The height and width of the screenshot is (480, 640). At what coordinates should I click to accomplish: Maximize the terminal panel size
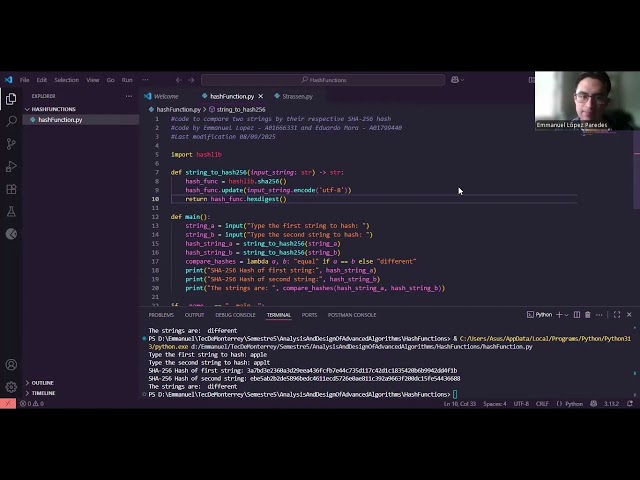coord(617,315)
